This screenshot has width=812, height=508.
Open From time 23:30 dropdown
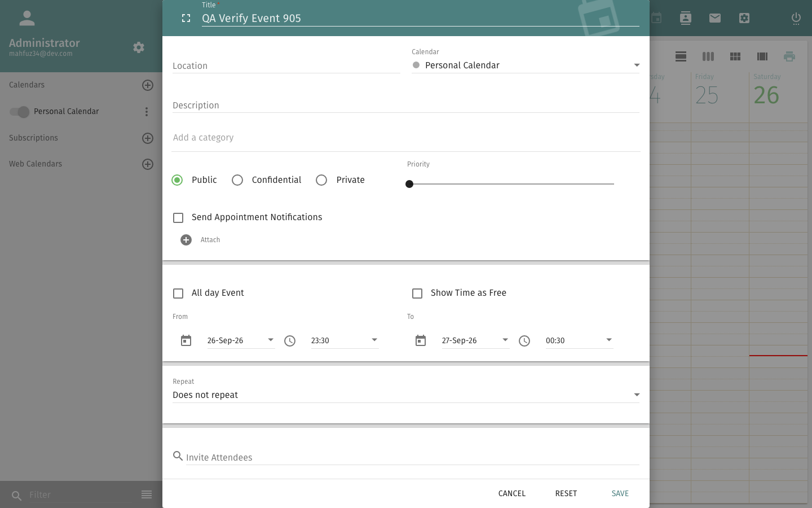coord(345,340)
